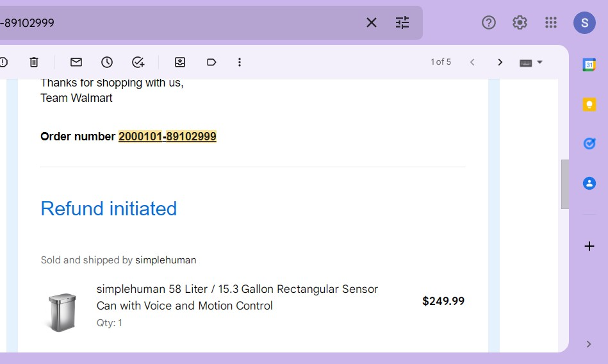The height and width of the screenshot is (364, 608).
Task: Report spam with the exclamation icon
Action: (x=3, y=62)
